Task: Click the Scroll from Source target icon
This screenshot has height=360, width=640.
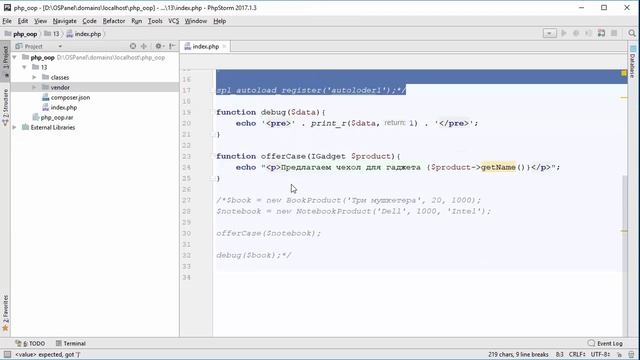Action: click(133, 46)
